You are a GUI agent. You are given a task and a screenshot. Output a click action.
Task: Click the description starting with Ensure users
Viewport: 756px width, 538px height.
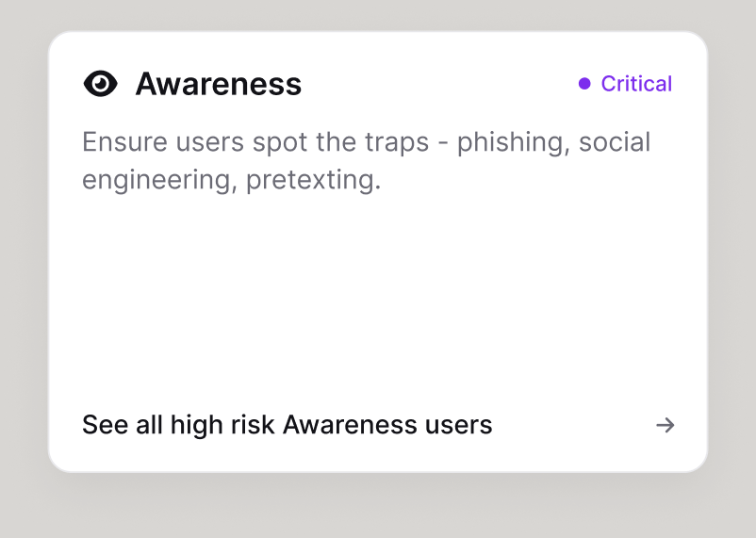(x=367, y=160)
